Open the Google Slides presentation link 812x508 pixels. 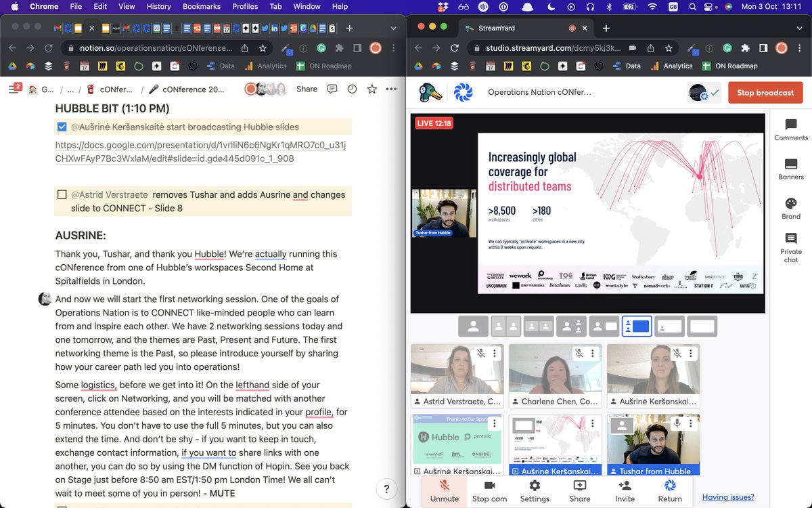click(x=200, y=152)
